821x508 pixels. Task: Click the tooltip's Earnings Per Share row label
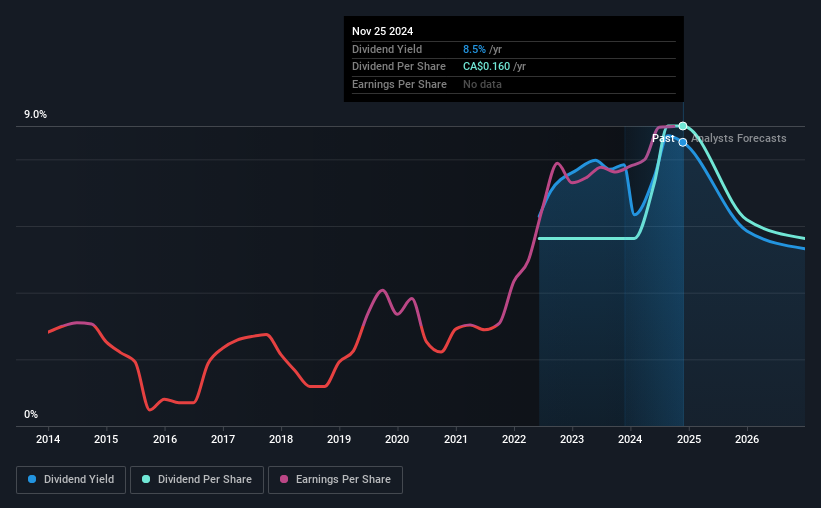(x=400, y=84)
